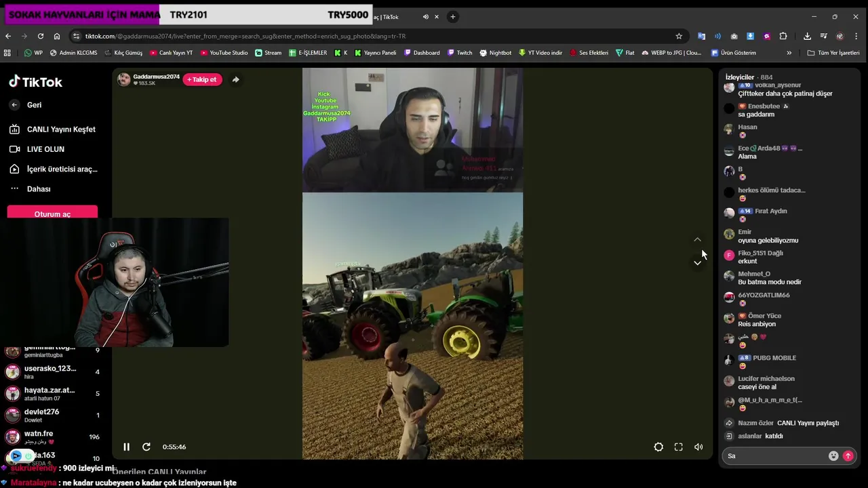Image resolution: width=868 pixels, height=488 pixels.
Task: Go to next live with down chevron
Action: pos(697,262)
